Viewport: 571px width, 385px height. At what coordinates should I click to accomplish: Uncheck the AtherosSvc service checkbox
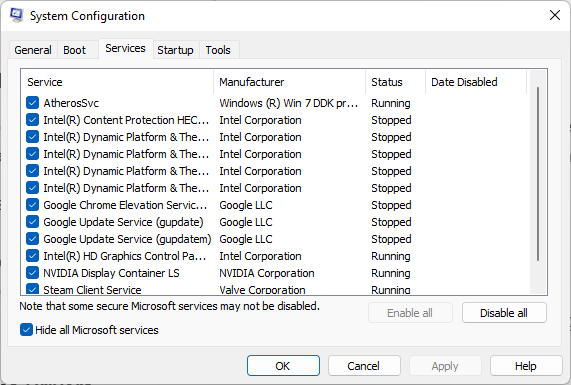point(32,103)
